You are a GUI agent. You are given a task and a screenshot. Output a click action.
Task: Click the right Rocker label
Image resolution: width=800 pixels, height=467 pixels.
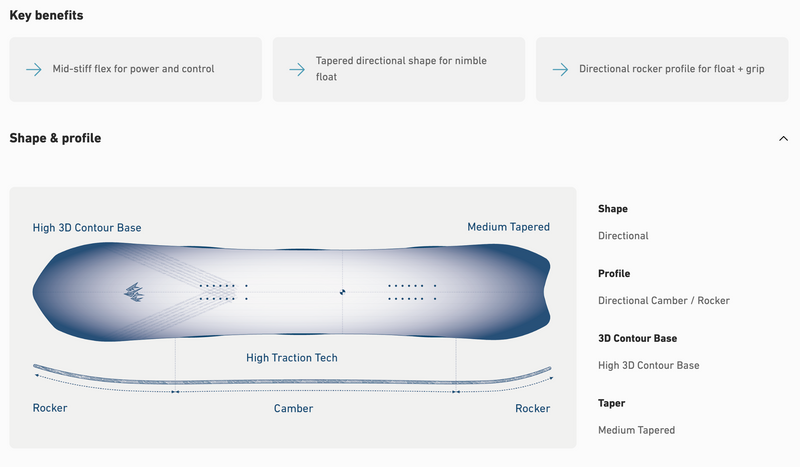tap(532, 408)
